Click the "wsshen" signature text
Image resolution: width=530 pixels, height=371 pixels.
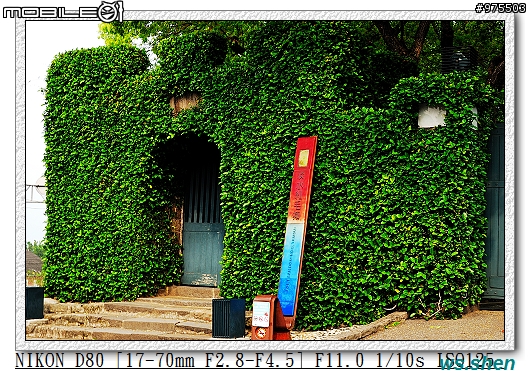coord(477,364)
